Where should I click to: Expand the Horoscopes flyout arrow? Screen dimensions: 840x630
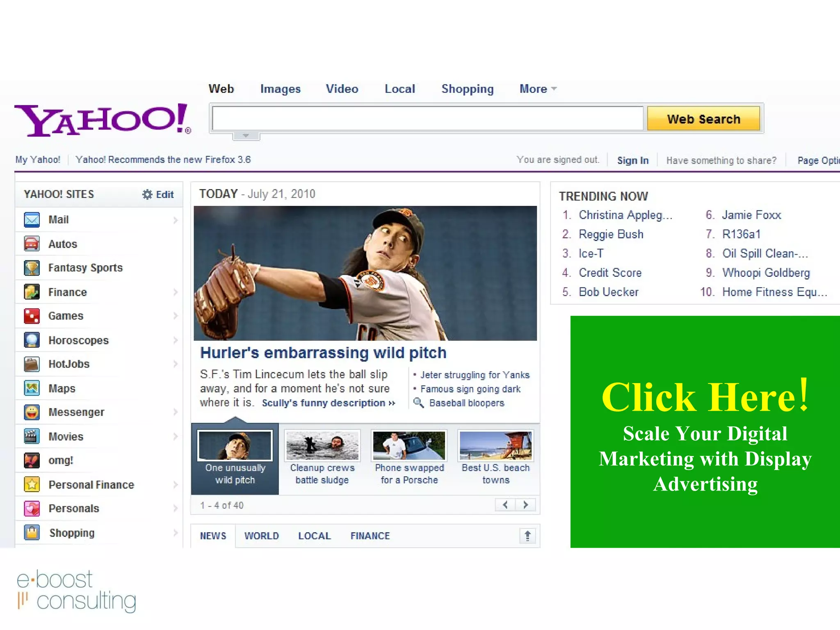[176, 340]
